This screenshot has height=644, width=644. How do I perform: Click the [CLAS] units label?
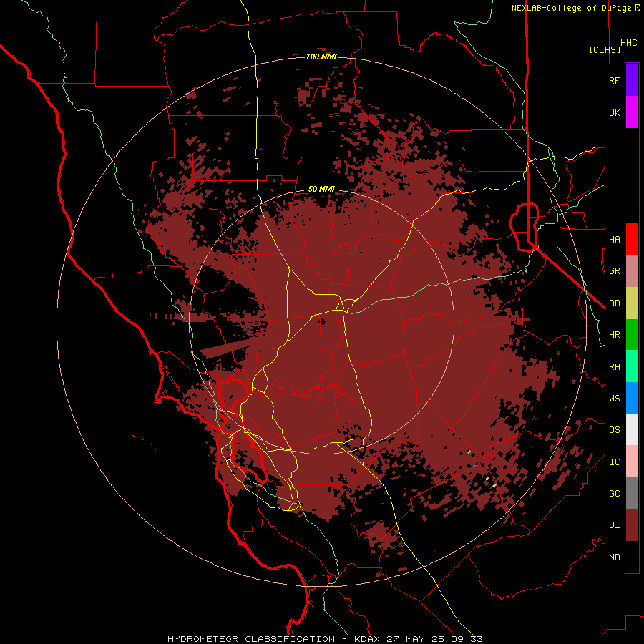[x=604, y=49]
